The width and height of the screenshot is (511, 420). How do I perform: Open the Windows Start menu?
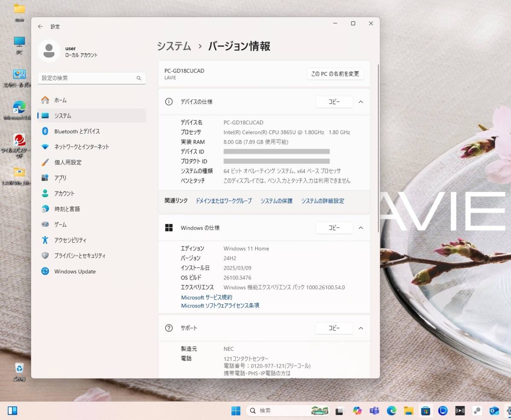click(x=236, y=411)
